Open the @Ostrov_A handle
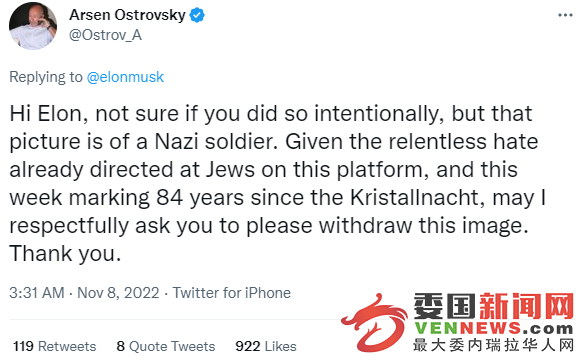 click(x=105, y=35)
